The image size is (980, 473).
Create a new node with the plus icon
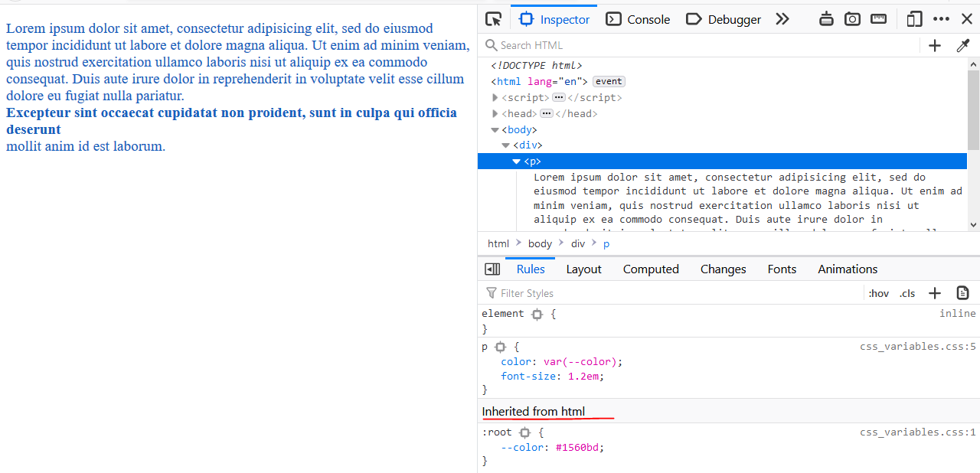pyautogui.click(x=934, y=45)
